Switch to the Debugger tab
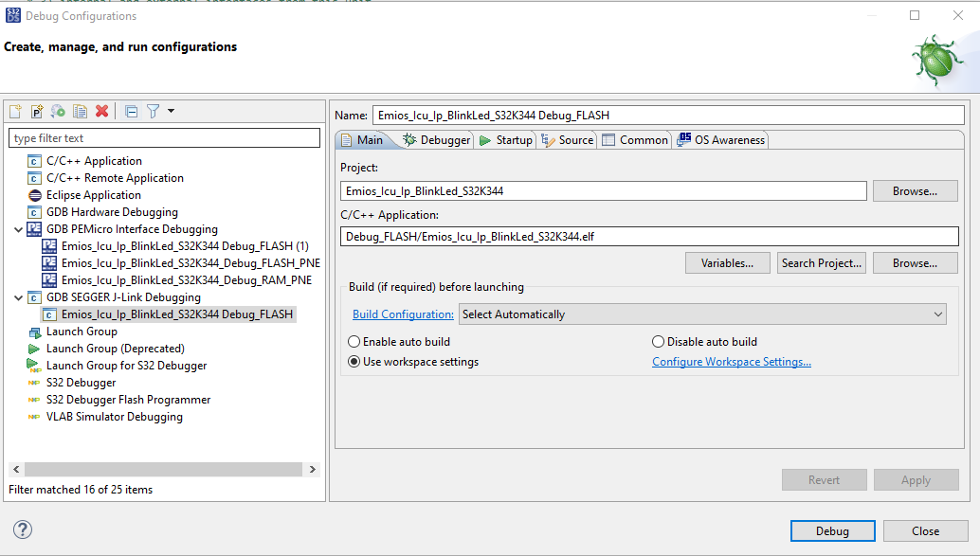Viewport: 980px width, 556px height. point(437,138)
